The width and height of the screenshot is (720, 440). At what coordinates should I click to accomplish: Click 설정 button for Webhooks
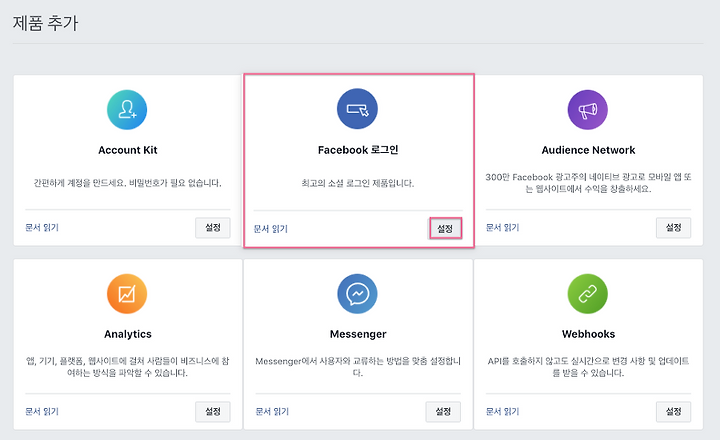point(673,412)
